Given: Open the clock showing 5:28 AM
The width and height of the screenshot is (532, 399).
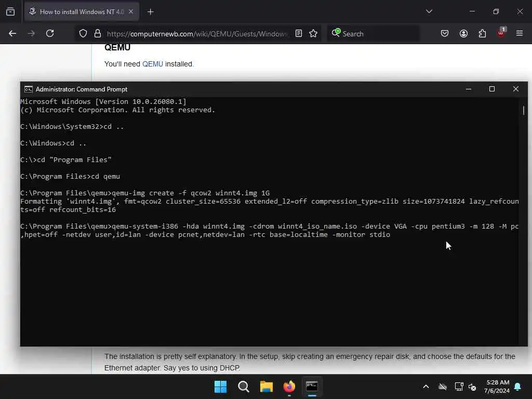Looking at the screenshot, I should pos(497,387).
